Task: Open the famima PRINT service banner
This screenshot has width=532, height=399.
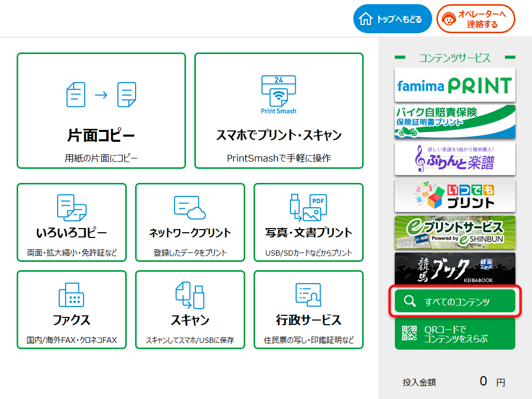Action: 455,85
